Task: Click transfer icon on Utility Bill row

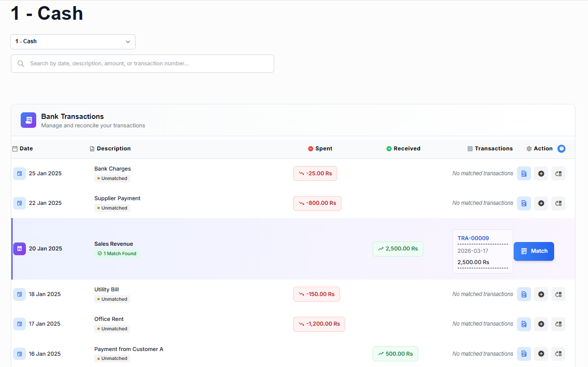Action: pos(558,294)
